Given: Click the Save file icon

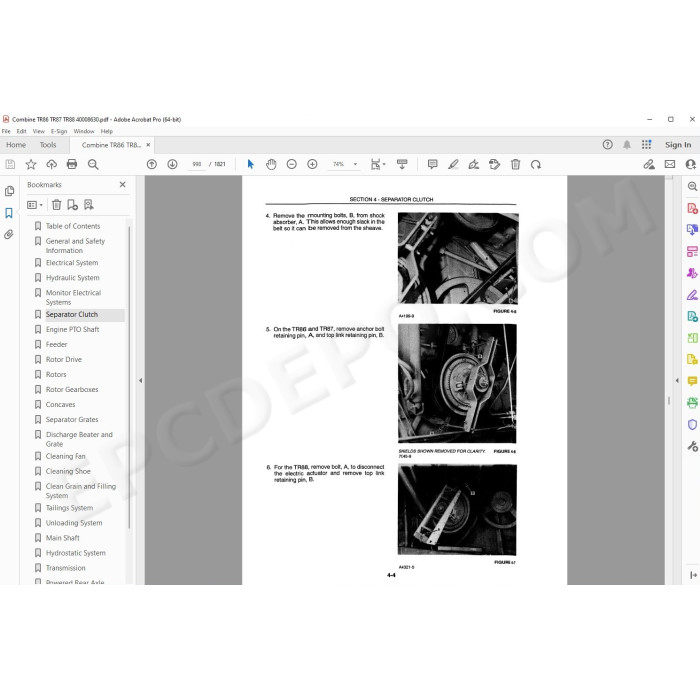Looking at the screenshot, I should click(10, 164).
